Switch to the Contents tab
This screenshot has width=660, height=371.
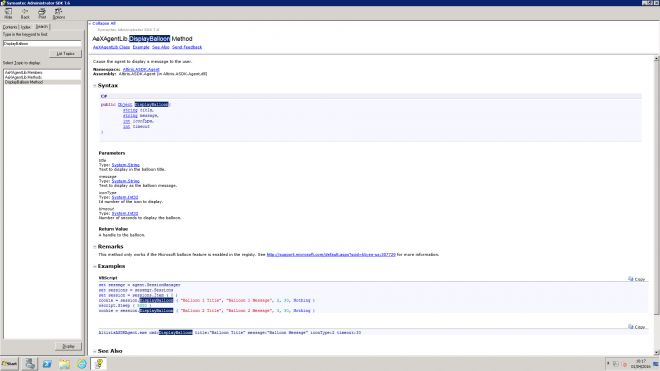(x=10, y=27)
